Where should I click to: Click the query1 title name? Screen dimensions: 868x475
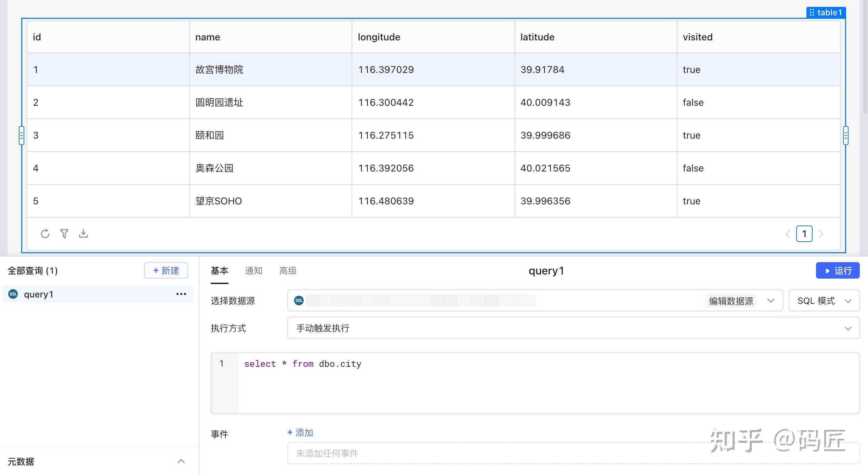click(546, 271)
